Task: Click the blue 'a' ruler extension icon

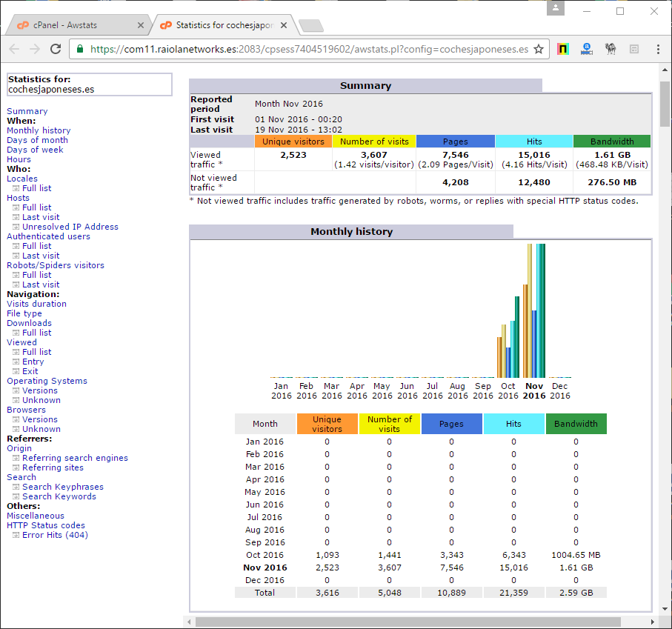Action: 588,48
